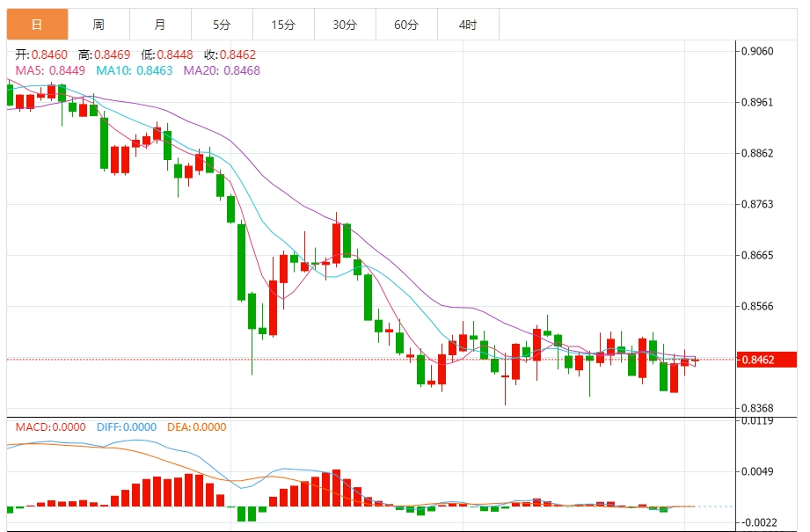The width and height of the screenshot is (810, 532).
Task: Open the 15分 timeframe tab
Action: click(283, 25)
